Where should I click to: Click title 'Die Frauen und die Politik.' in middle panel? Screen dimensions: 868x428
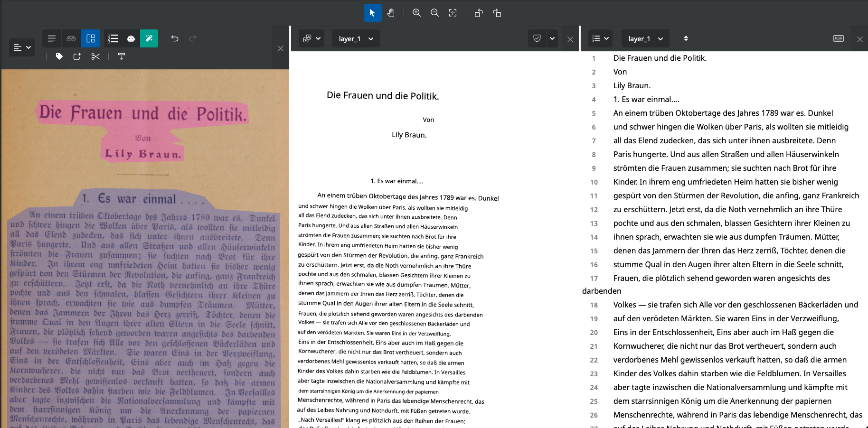pos(383,95)
